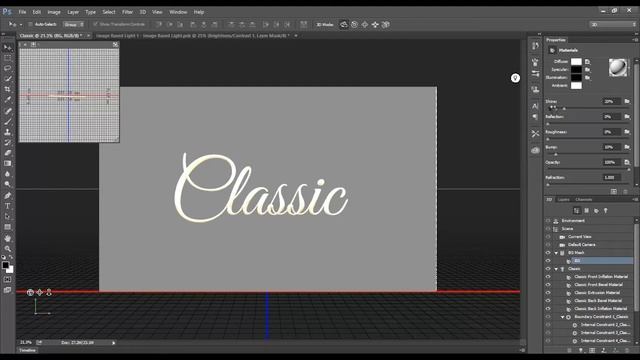
Task: Select the Zoom tool in toolbox
Action: [7, 249]
